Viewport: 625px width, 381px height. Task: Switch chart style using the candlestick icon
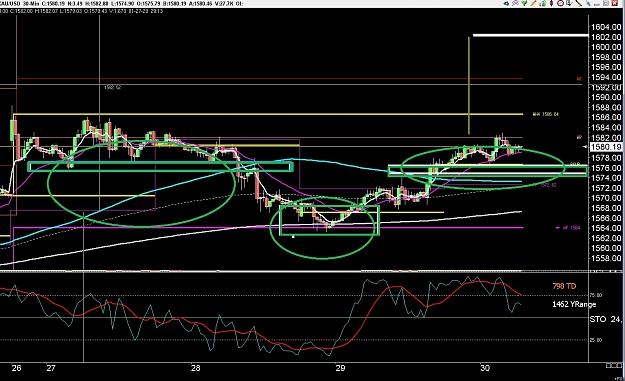[551, 3]
